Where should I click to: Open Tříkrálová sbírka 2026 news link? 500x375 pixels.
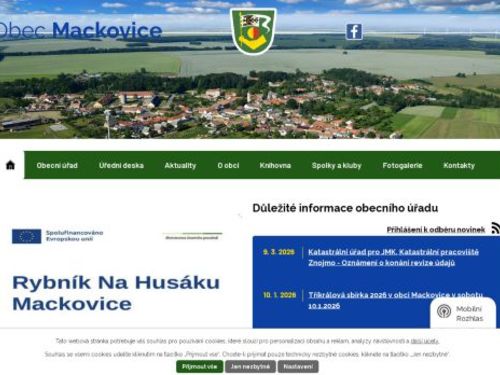[x=395, y=300]
